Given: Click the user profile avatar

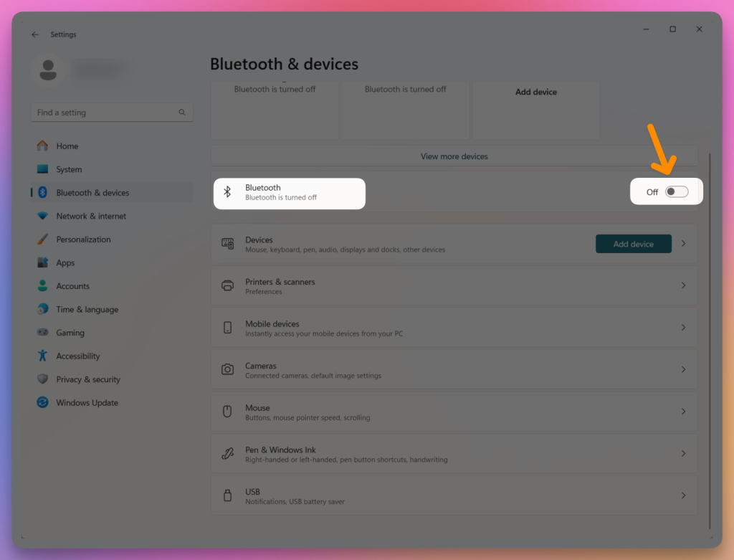Looking at the screenshot, I should pos(48,70).
